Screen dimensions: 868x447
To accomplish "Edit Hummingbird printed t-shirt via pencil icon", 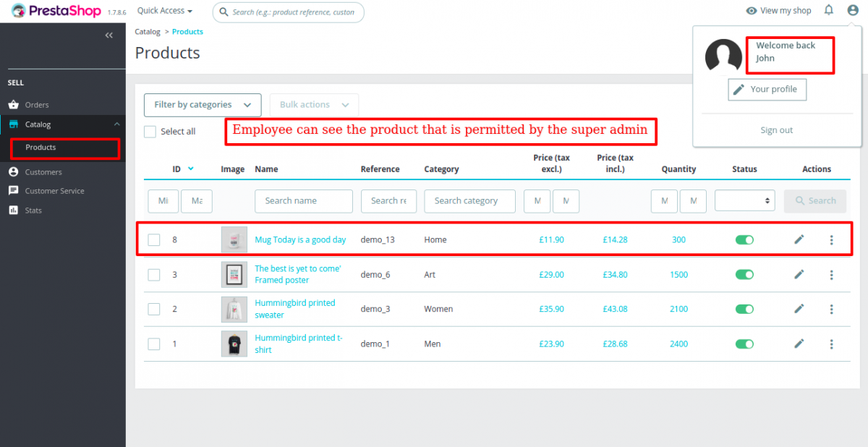I will click(x=799, y=344).
